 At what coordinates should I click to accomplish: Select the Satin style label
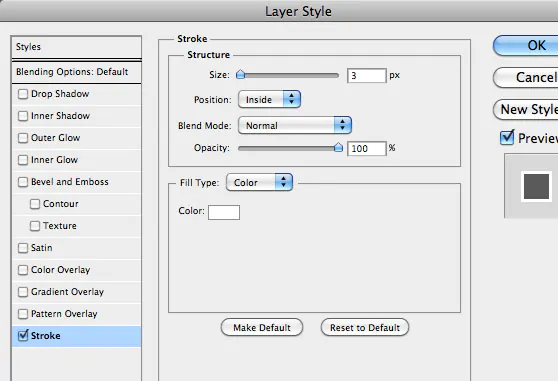pyautogui.click(x=42, y=248)
